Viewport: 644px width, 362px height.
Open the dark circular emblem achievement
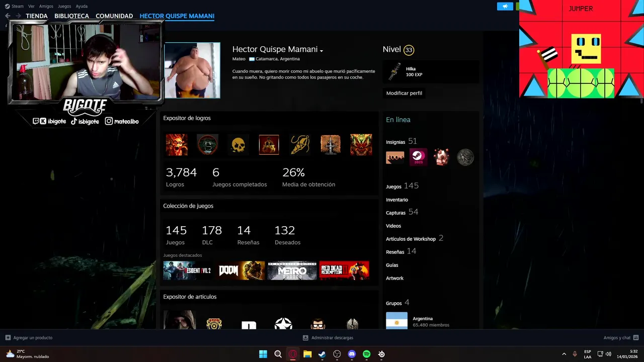(x=207, y=145)
